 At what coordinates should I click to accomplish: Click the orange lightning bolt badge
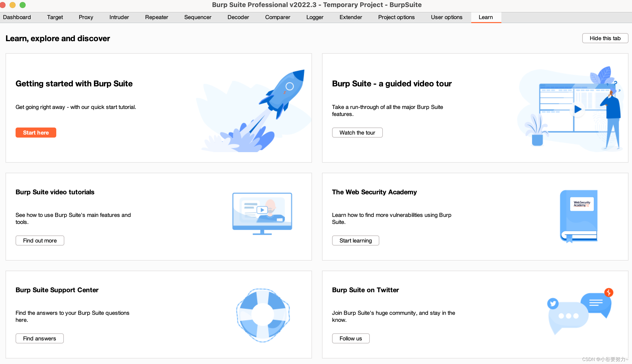pos(609,292)
